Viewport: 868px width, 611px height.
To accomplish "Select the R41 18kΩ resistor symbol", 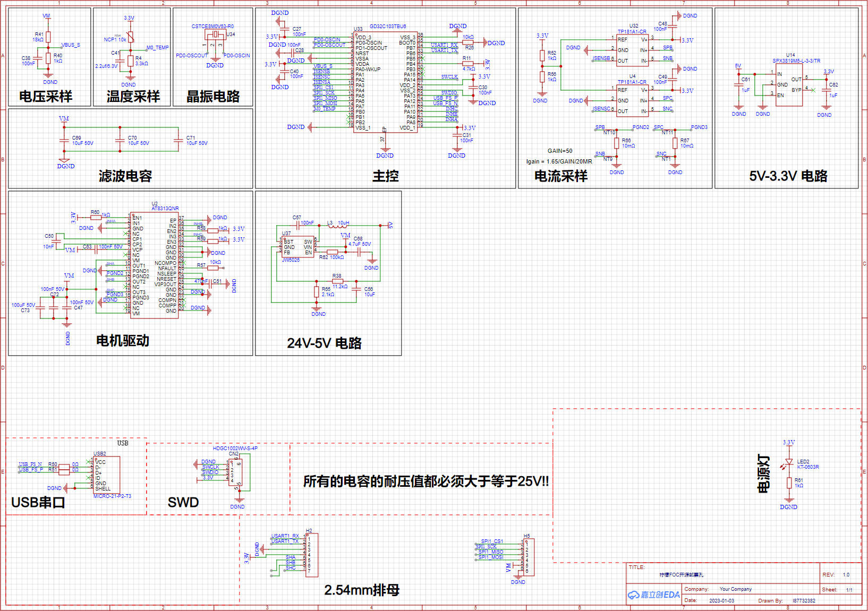I will point(48,37).
